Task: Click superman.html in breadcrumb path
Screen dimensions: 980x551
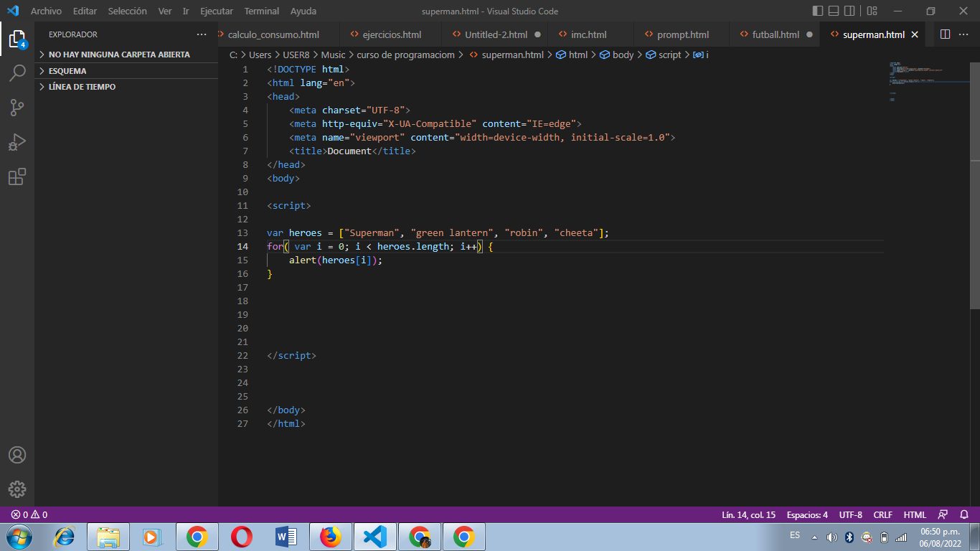Action: [512, 55]
